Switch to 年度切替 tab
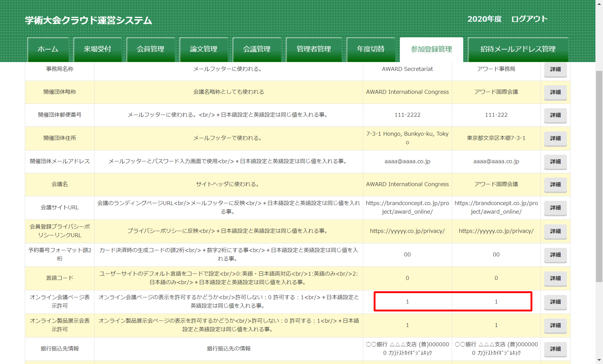This screenshot has width=603, height=364. point(371,49)
